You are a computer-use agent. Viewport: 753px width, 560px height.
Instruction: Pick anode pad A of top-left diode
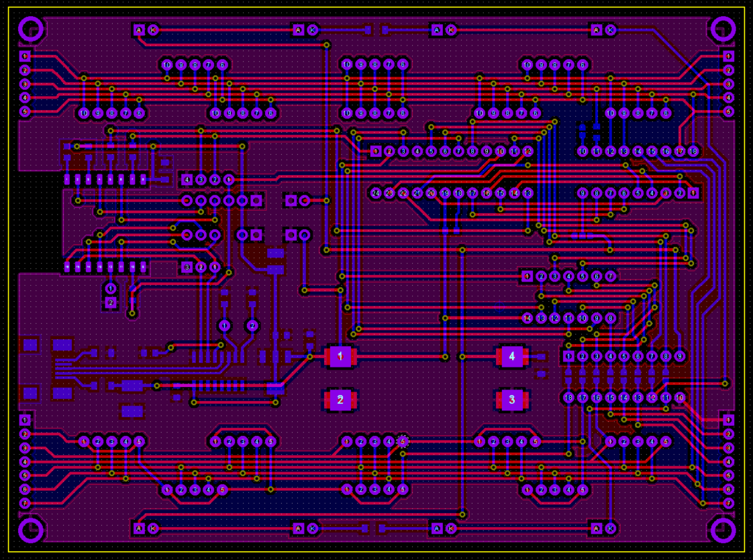[x=139, y=30]
